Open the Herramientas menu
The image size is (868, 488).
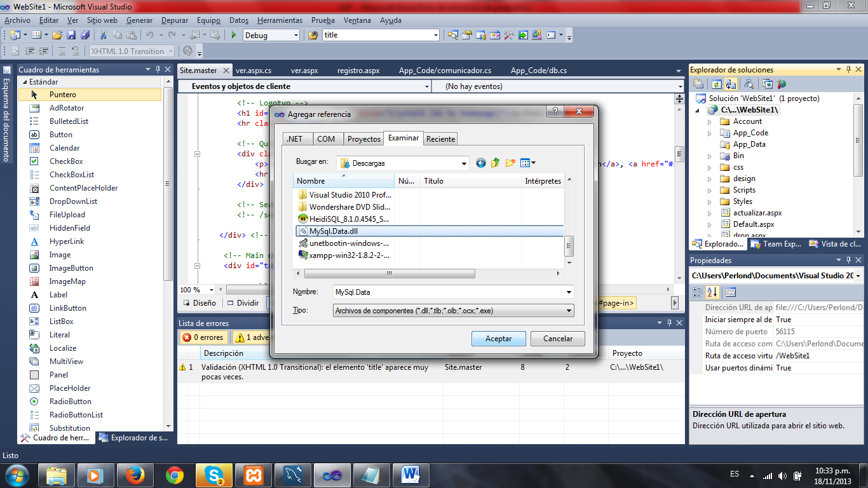click(x=280, y=20)
